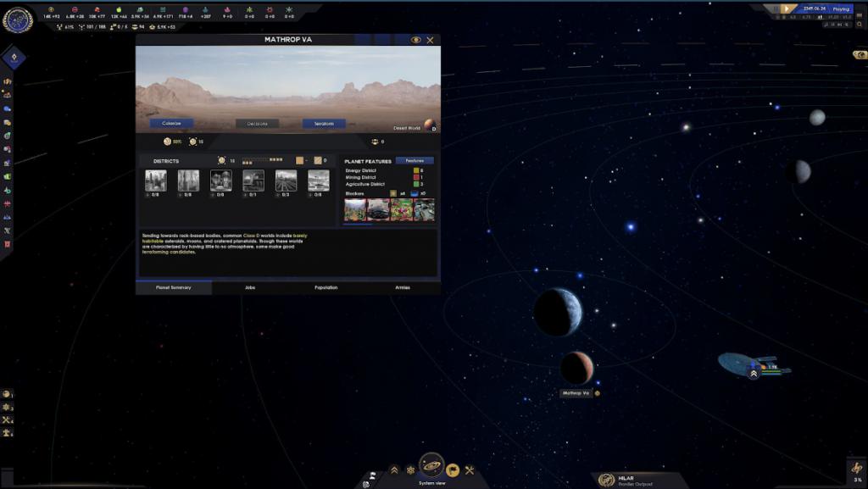Open the yellow-blue sidebar icon below chat bubbles

click(7, 122)
